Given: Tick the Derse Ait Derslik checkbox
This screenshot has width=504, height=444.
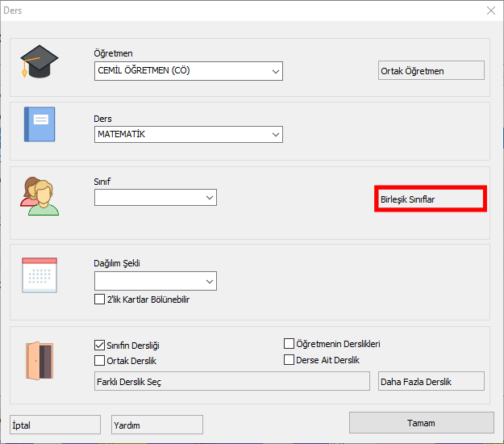Looking at the screenshot, I should (x=289, y=360).
